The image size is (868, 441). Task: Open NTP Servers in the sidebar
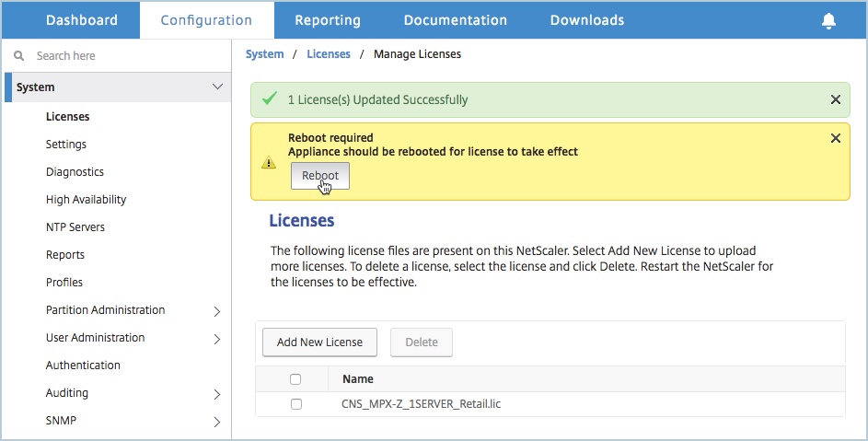pos(75,227)
